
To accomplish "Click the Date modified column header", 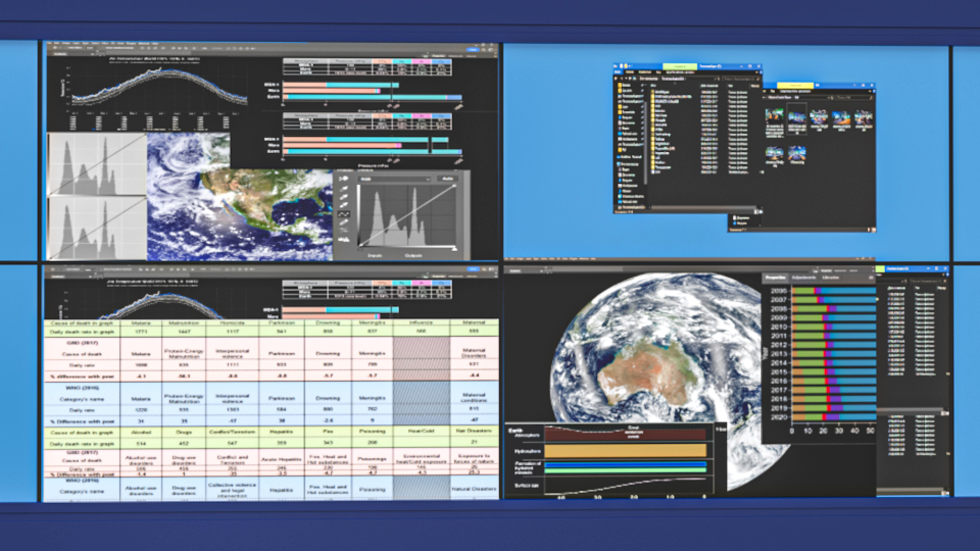I will click(x=709, y=86).
